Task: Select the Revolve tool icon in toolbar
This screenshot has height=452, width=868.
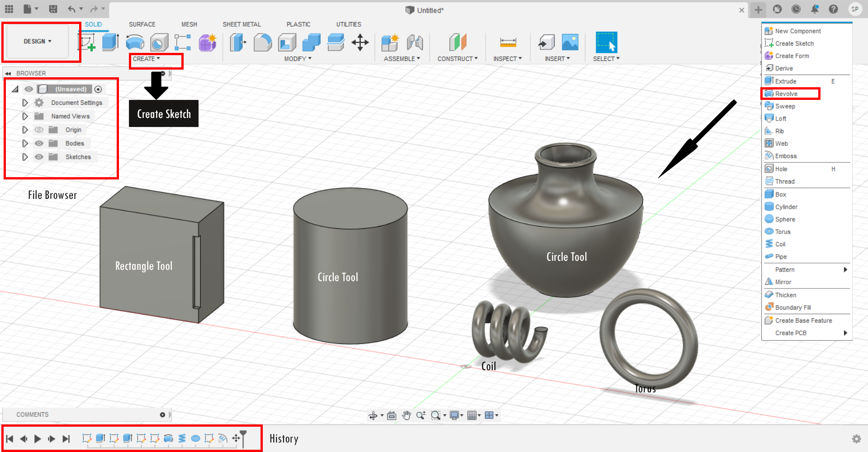Action: 135,42
